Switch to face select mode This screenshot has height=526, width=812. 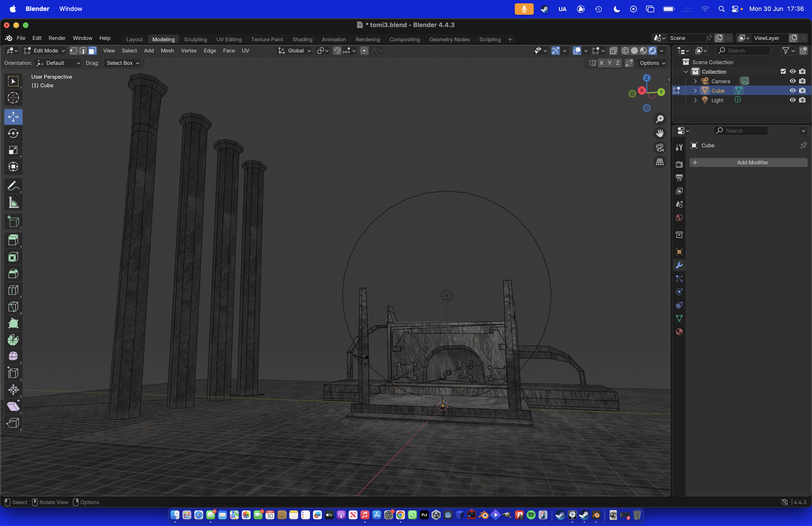(92, 51)
